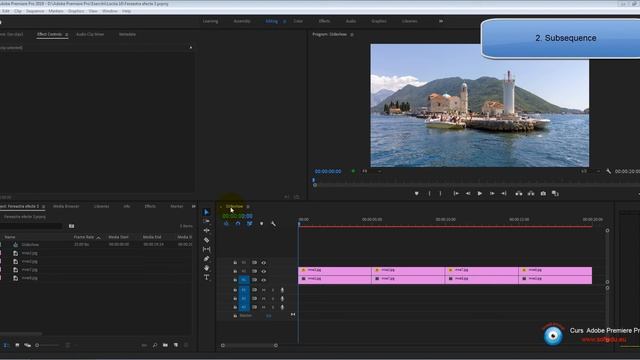The height and width of the screenshot is (360, 640).
Task: Open Slideshow timeline panel menu
Action: (x=248, y=207)
